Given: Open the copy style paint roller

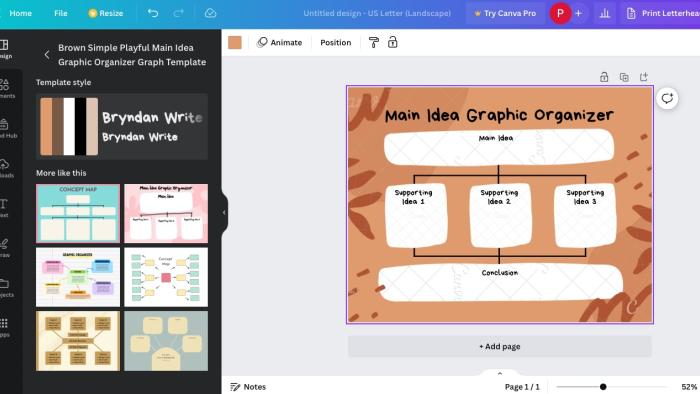Looking at the screenshot, I should (374, 42).
